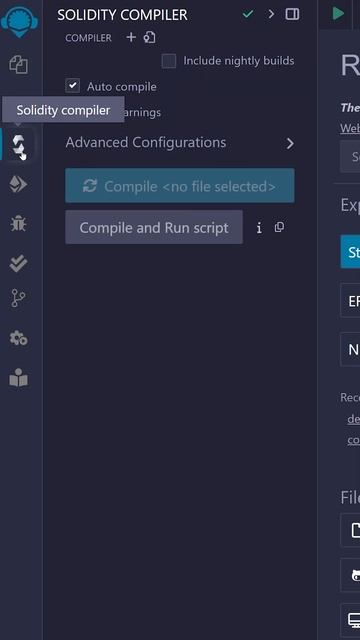
Task: Open the File explorer sidebar icon
Action: (19, 64)
